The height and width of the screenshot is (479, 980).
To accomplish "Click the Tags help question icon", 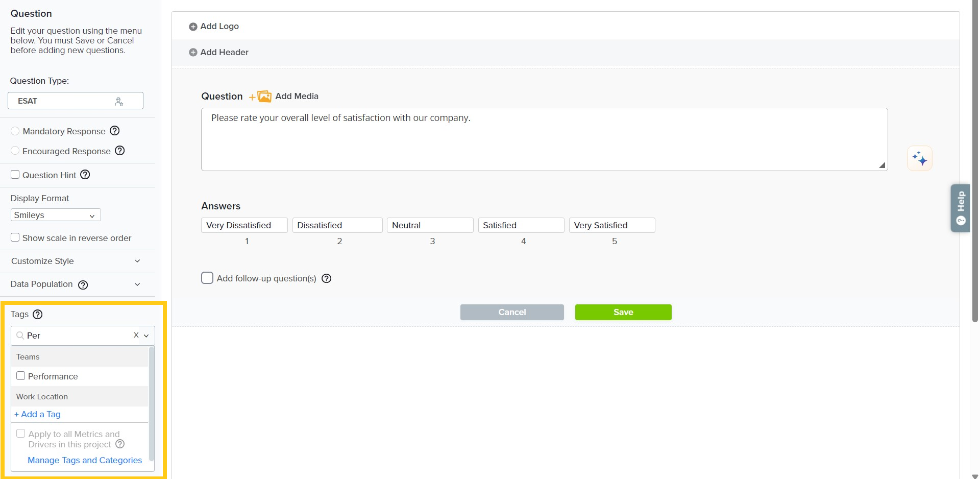I will click(x=38, y=315).
